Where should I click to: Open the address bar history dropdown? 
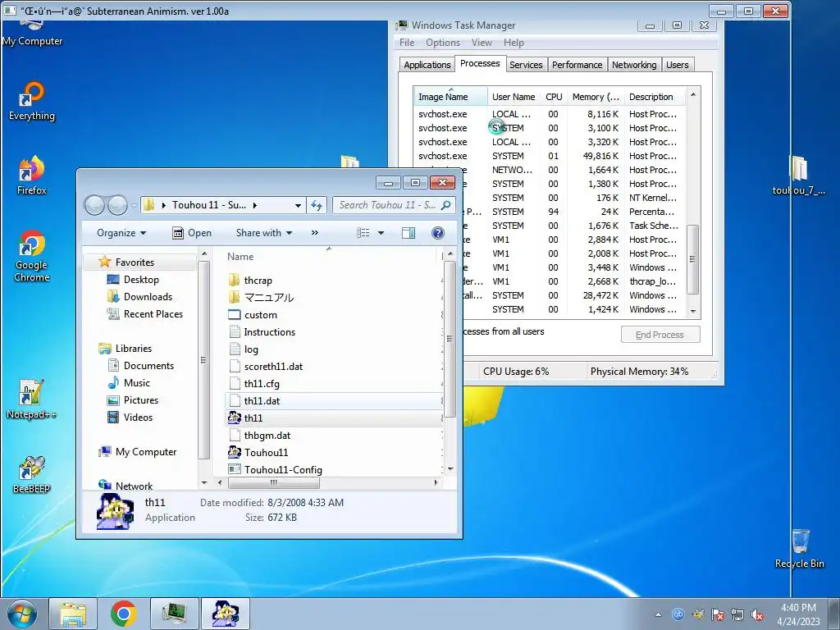click(x=298, y=205)
